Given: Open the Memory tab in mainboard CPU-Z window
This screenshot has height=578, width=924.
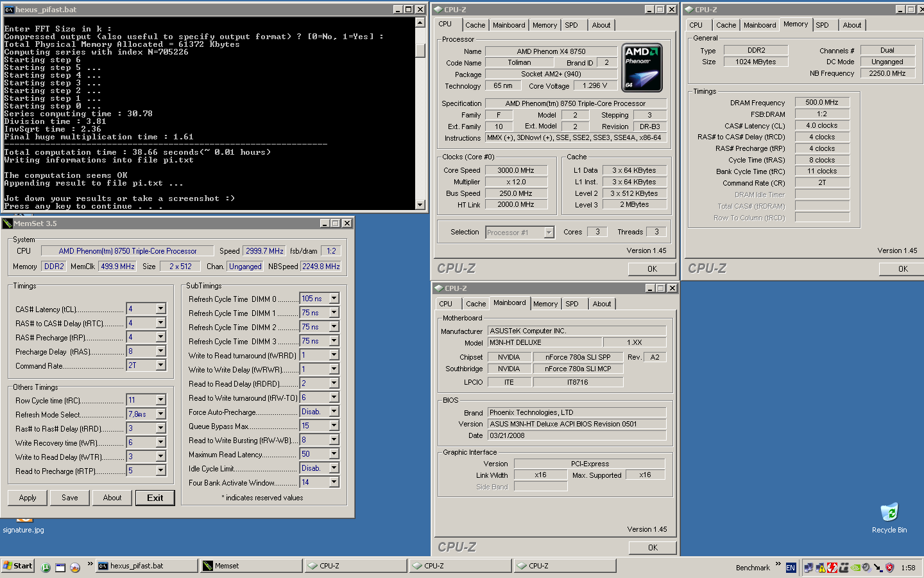Looking at the screenshot, I should tap(545, 304).
